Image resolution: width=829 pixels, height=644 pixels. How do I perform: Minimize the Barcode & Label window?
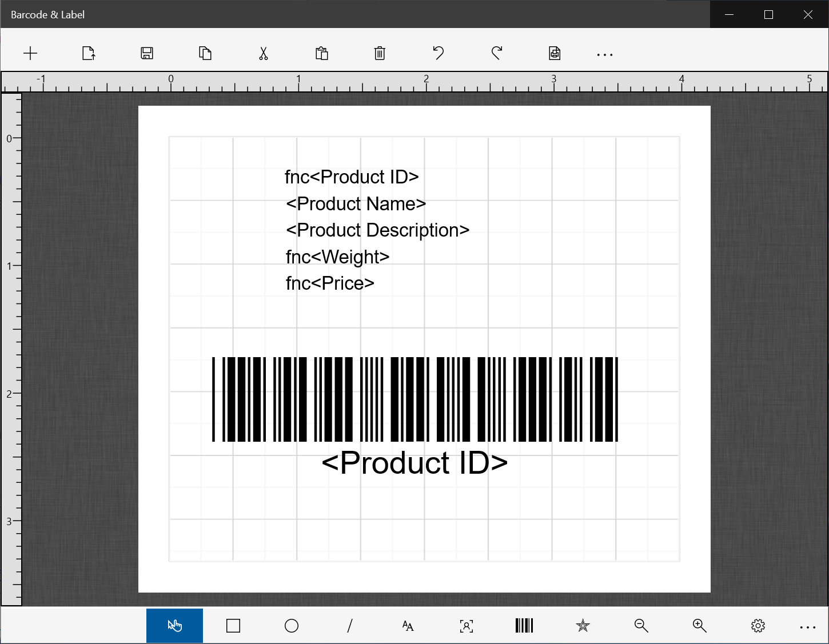pyautogui.click(x=729, y=14)
